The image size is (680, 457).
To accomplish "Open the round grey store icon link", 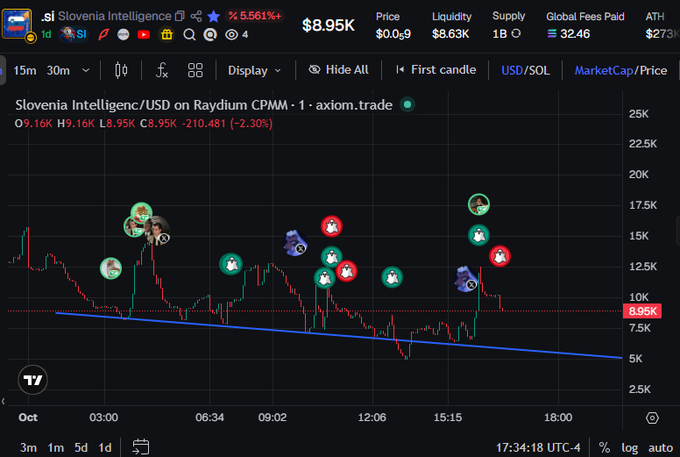I will (123, 35).
